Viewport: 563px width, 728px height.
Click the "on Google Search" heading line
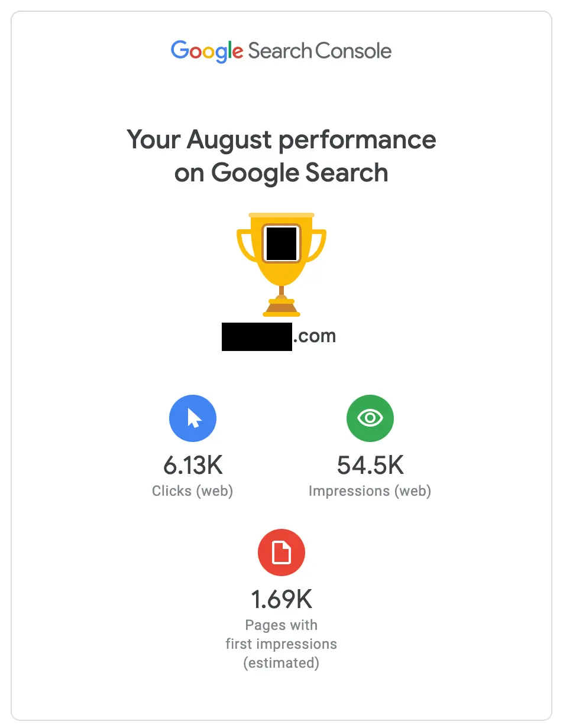pyautogui.click(x=281, y=173)
